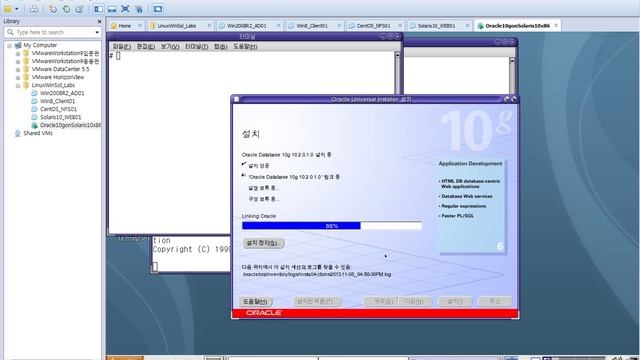Toggle the show library sidebar icon

click(x=98, y=9)
